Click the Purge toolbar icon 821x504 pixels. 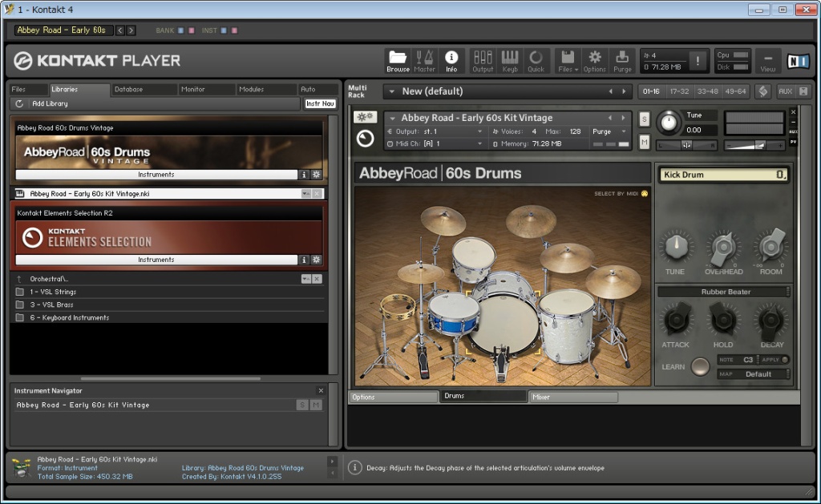tap(622, 61)
